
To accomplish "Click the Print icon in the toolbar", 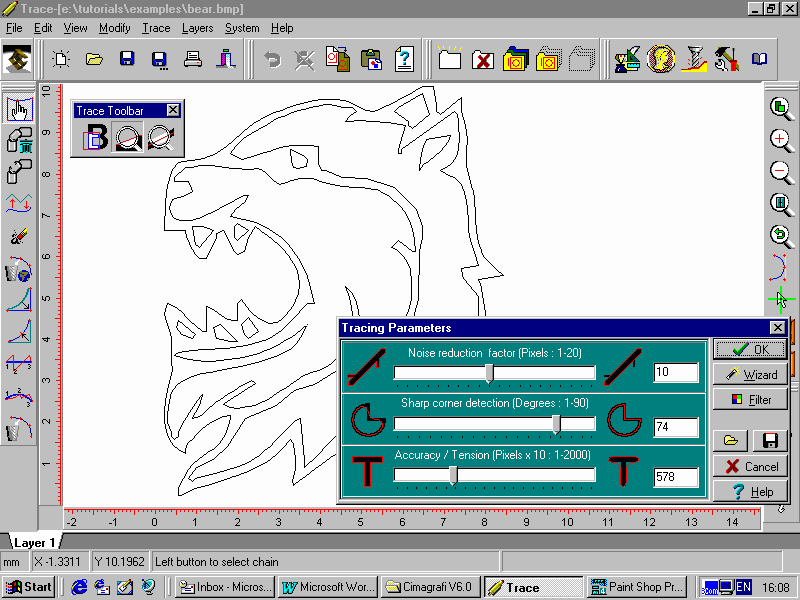I will (192, 59).
